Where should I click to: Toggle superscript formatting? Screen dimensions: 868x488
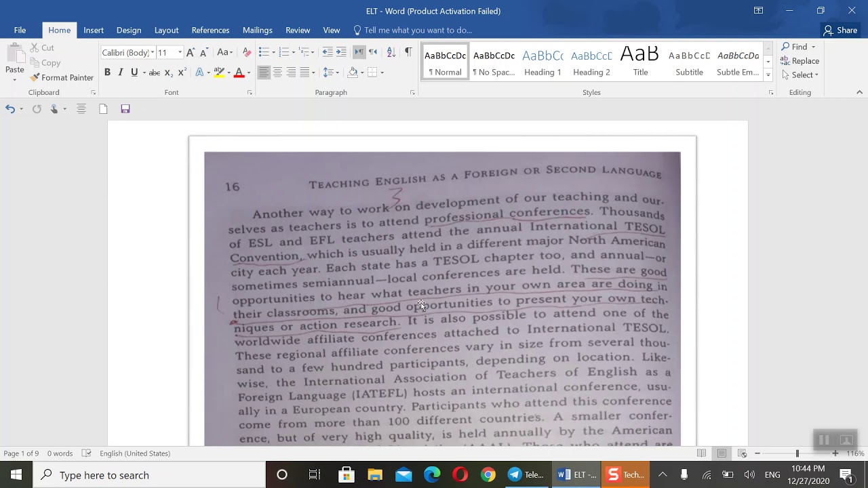[182, 73]
